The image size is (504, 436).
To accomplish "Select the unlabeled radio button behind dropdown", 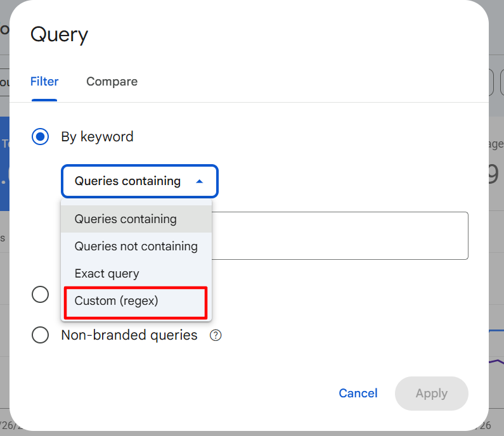I will click(40, 294).
